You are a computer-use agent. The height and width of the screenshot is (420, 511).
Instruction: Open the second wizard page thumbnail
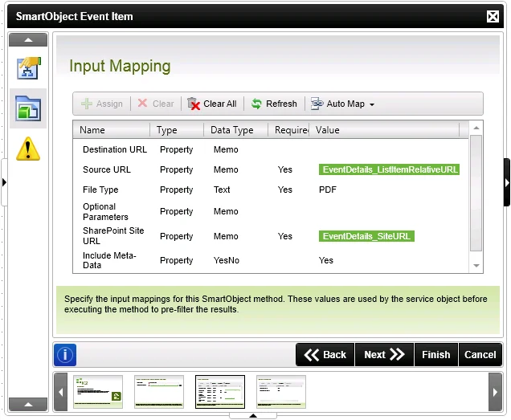click(159, 392)
